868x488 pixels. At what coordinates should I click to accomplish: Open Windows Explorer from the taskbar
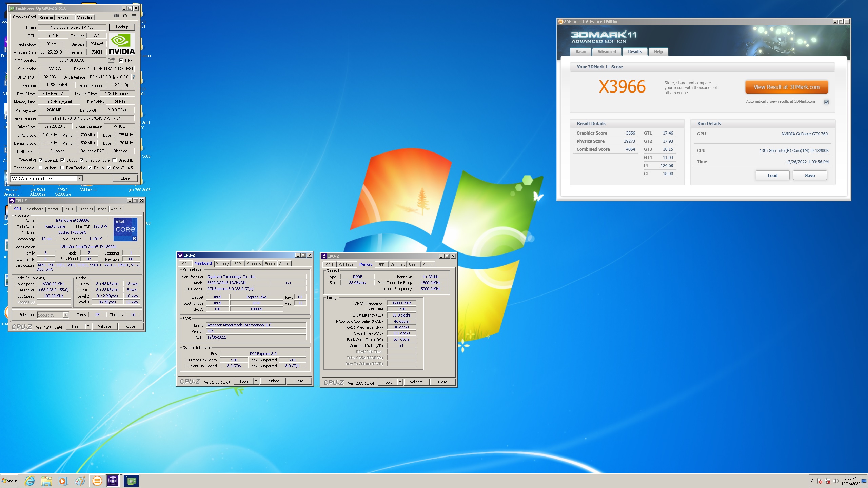click(46, 481)
